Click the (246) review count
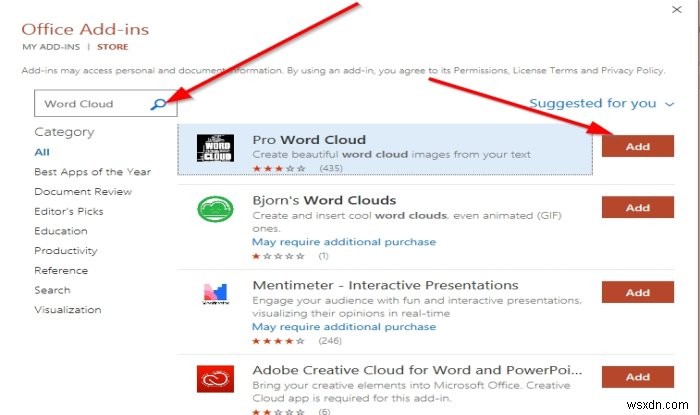700x415 pixels. click(330, 341)
